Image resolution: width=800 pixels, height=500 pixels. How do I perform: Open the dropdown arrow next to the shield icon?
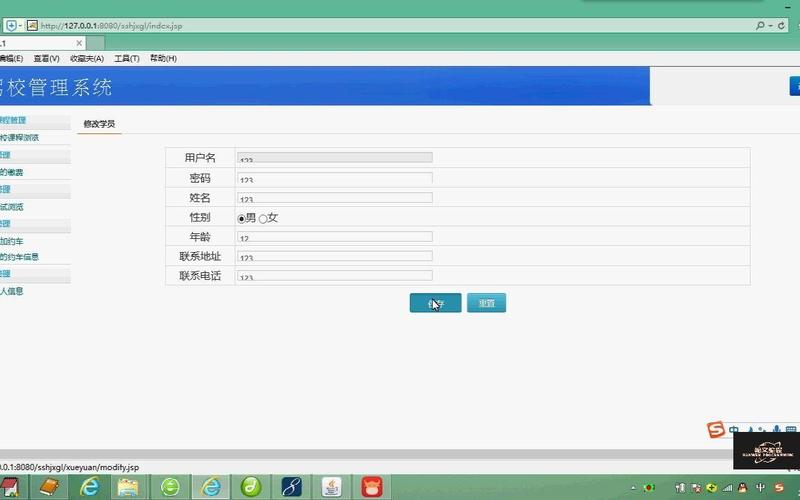[20, 25]
